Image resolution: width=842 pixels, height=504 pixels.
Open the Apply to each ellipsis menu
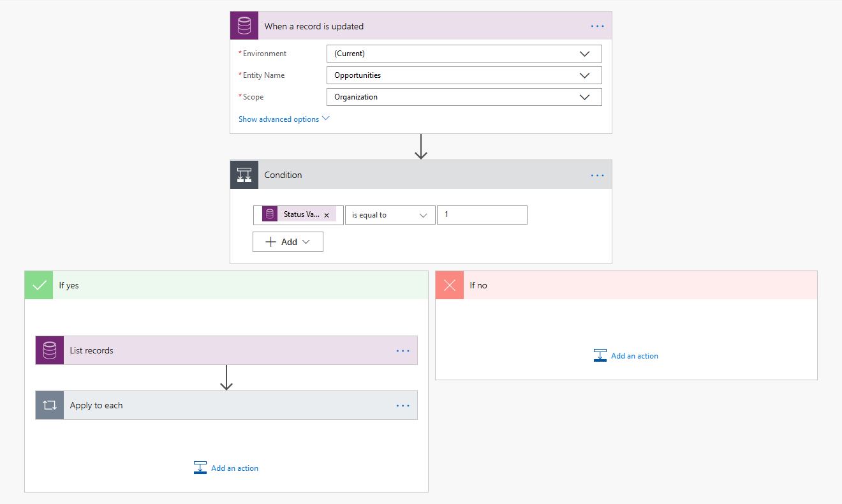click(403, 405)
